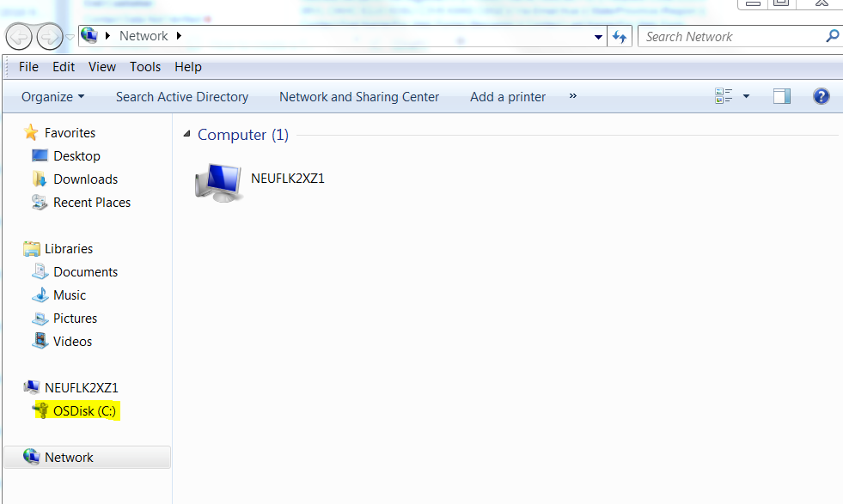
Task: Select the NEUFLK2XZ1 computer monitor icon
Action: click(x=218, y=182)
